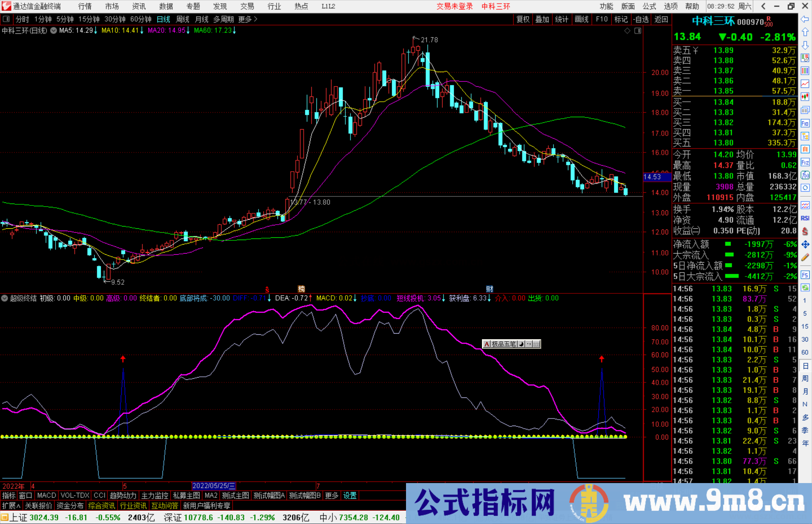812x524 pixels.
Task: Expand the 更多 periods dropdown in top toolbar
Action: click(x=248, y=19)
